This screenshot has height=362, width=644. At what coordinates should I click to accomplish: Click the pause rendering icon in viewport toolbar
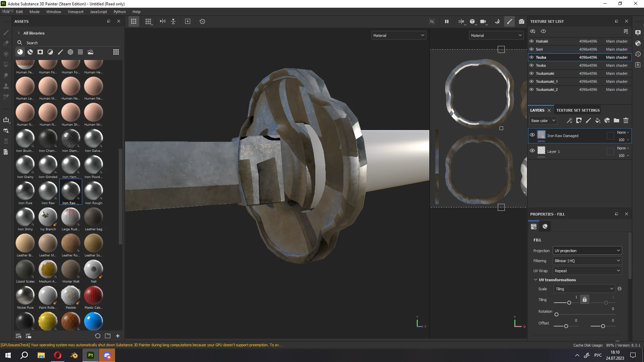pos(447,21)
